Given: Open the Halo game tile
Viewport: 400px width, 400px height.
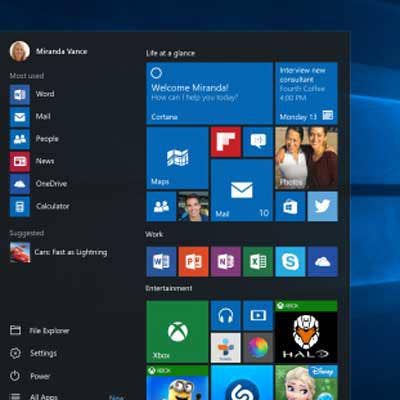Looking at the screenshot, I should 306,332.
